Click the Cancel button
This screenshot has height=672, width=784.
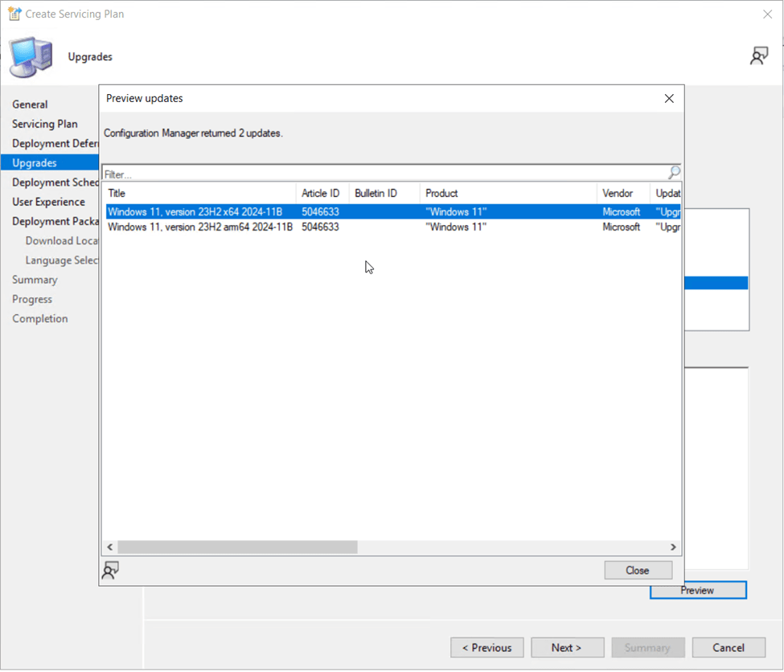[729, 648]
